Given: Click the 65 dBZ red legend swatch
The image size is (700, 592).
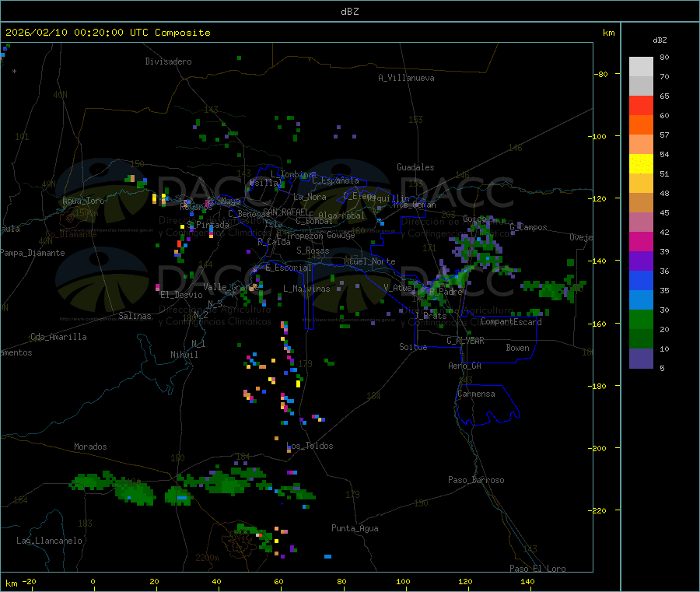Looking at the screenshot, I should [x=641, y=105].
